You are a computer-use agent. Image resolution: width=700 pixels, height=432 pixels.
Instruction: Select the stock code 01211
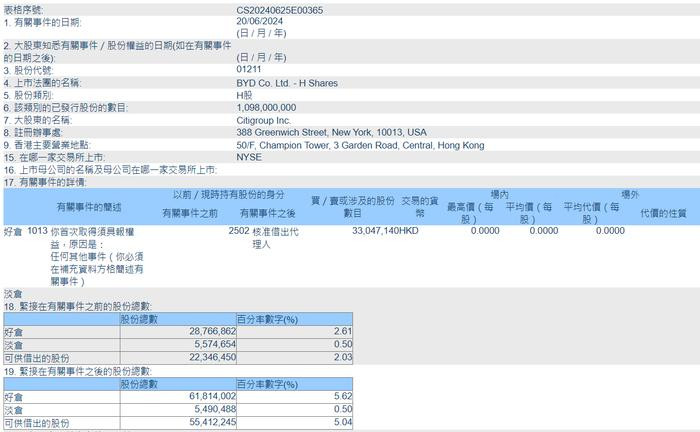pos(249,69)
